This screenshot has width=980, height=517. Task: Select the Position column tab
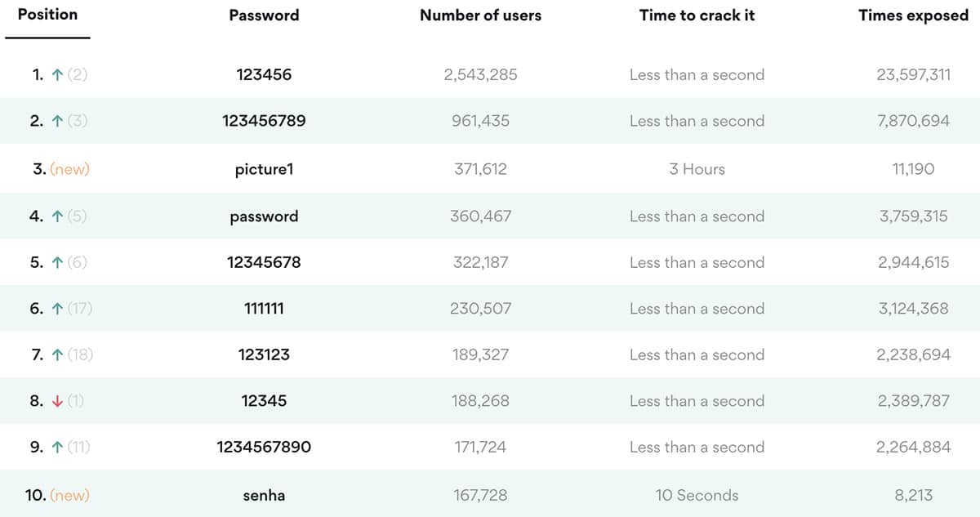[x=47, y=15]
